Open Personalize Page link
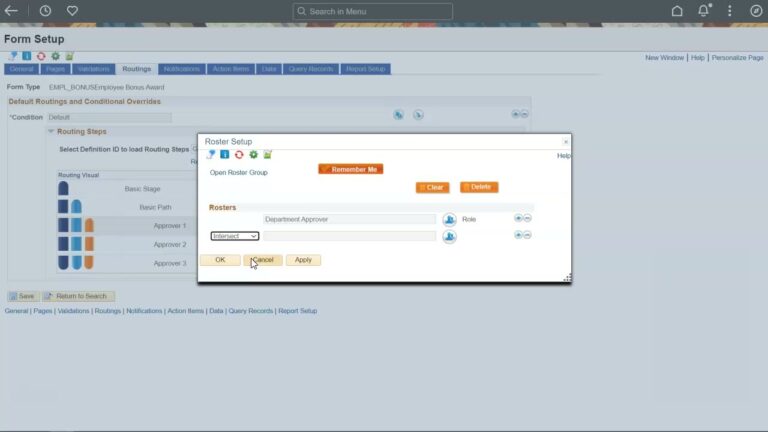 737,58
